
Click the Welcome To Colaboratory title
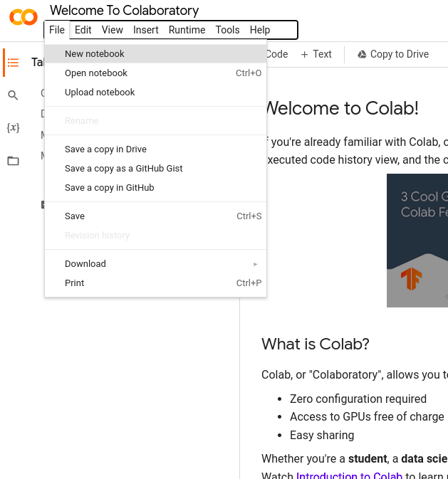[124, 11]
